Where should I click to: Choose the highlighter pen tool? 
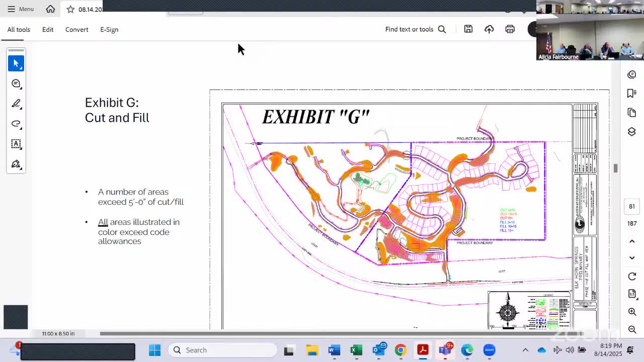(16, 104)
